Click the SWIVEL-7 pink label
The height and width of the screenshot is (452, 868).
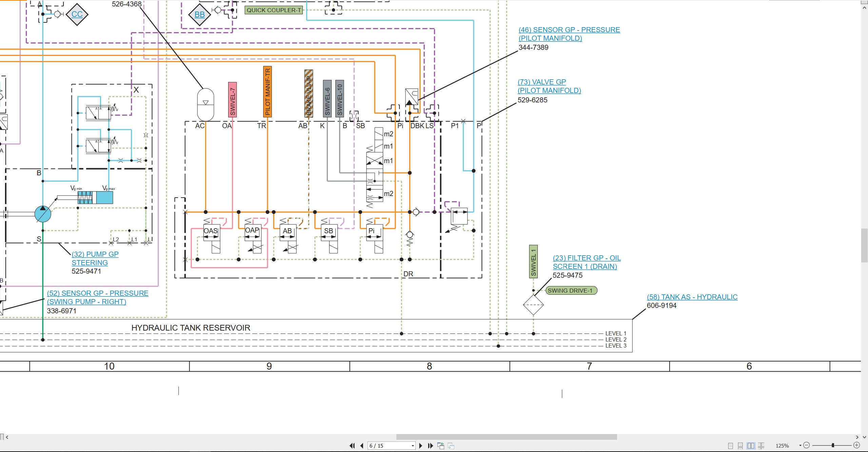point(232,100)
